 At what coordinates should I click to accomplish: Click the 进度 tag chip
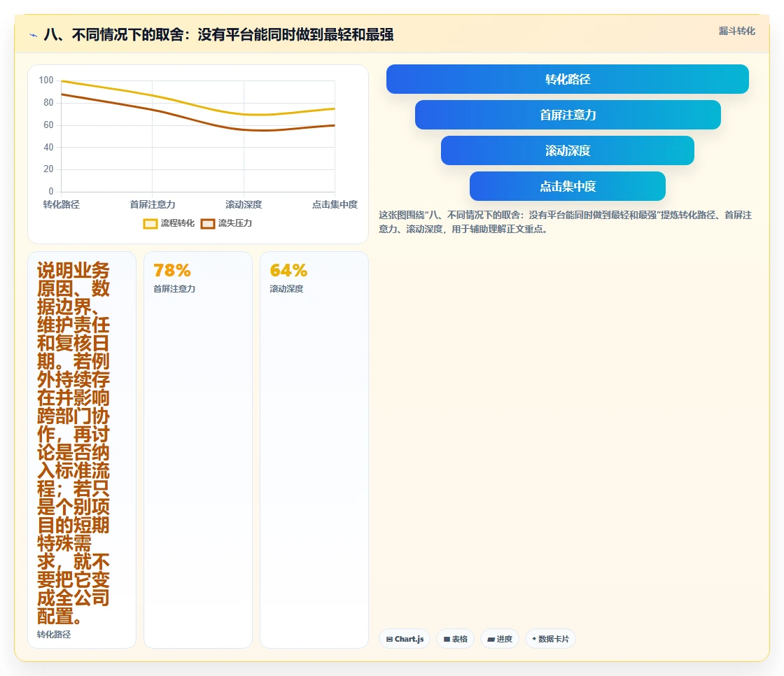tap(500, 638)
